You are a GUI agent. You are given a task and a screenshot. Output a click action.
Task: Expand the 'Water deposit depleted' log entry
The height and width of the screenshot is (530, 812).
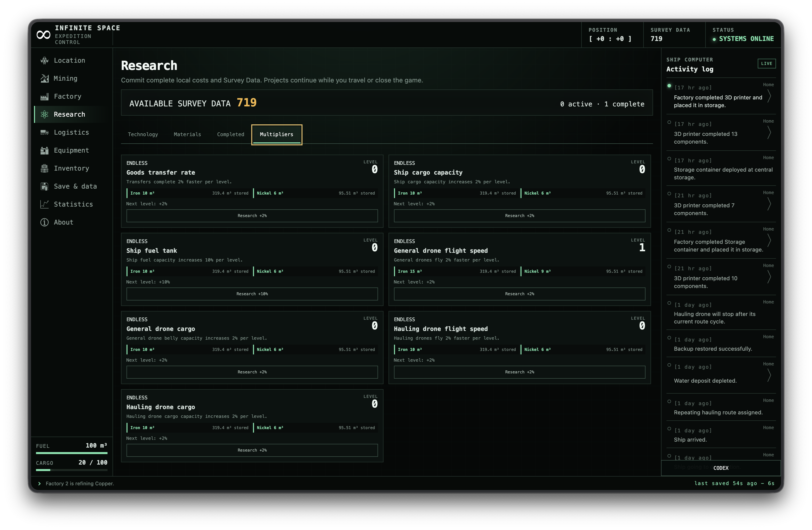pyautogui.click(x=769, y=375)
